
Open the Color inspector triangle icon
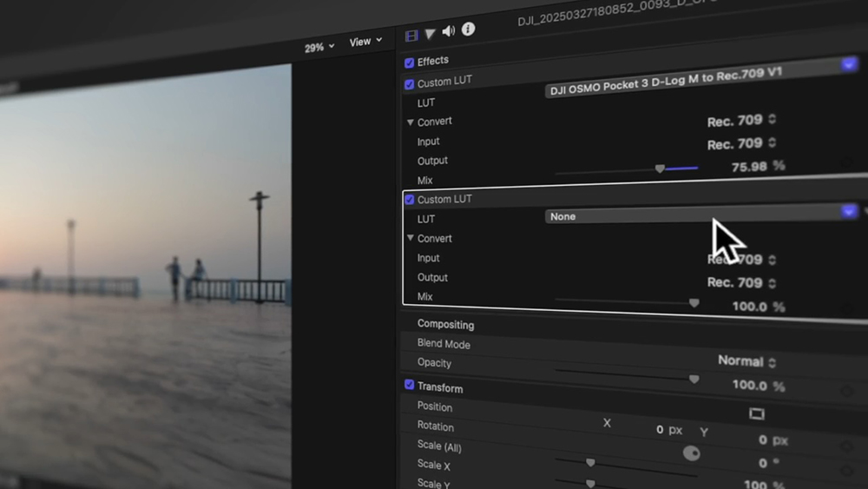coord(431,35)
